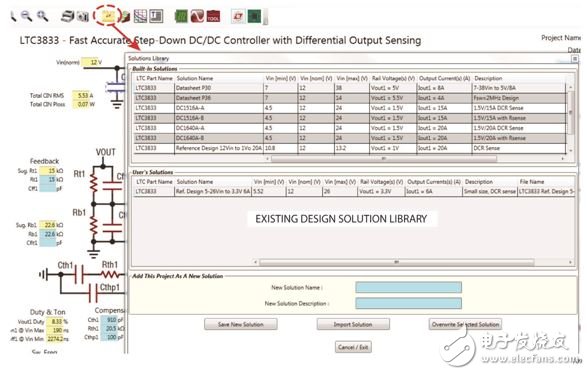Click the Linear Technology logo icon

pyautogui.click(x=238, y=16)
